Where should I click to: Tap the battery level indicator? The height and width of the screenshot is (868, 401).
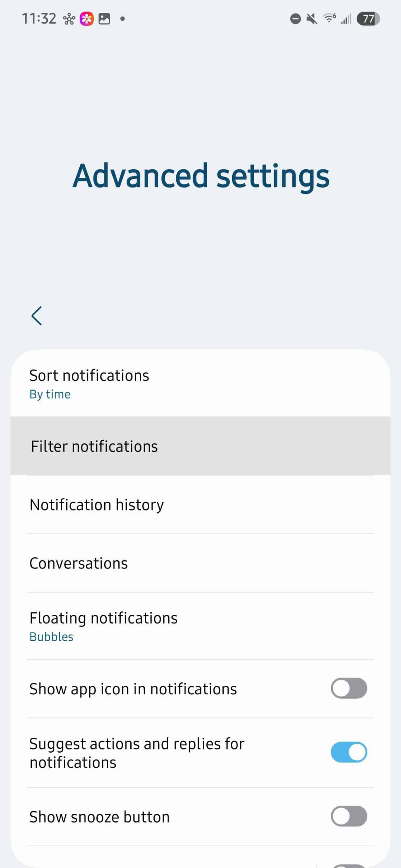click(368, 19)
